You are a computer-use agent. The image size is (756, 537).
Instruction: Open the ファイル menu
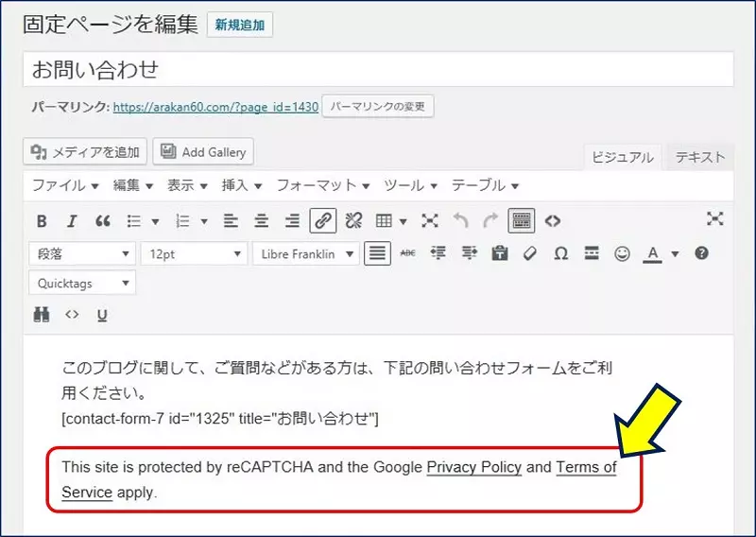(65, 185)
